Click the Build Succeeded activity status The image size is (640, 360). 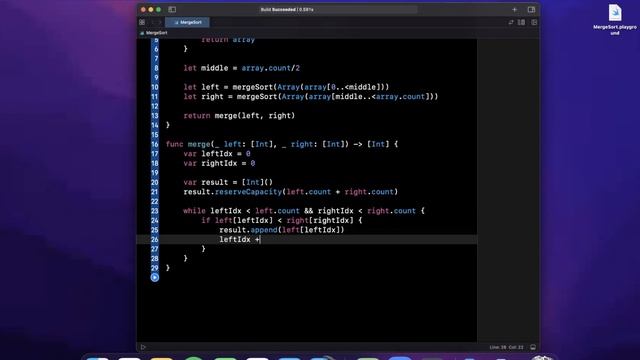coord(287,9)
